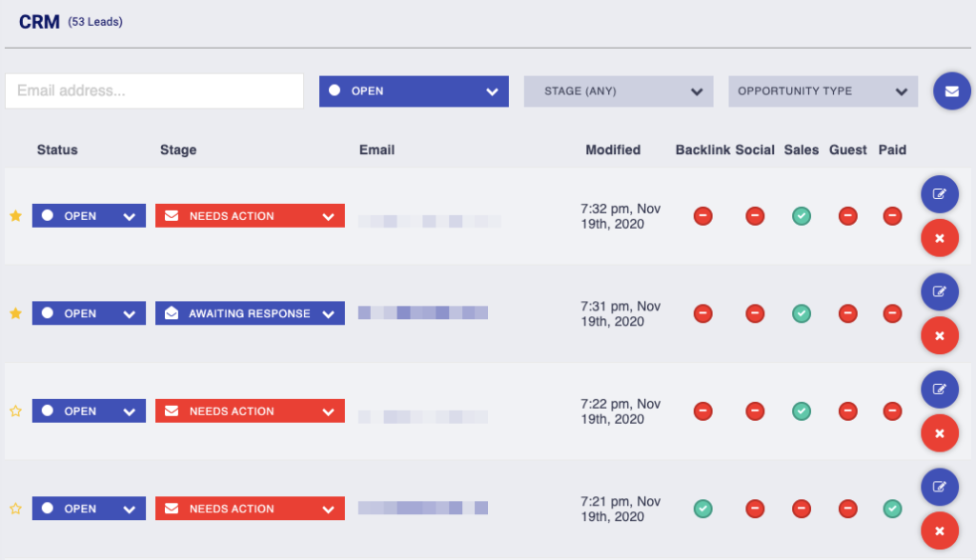This screenshot has width=976, height=560.
Task: Toggle Sales status for first lead
Action: 802,216
